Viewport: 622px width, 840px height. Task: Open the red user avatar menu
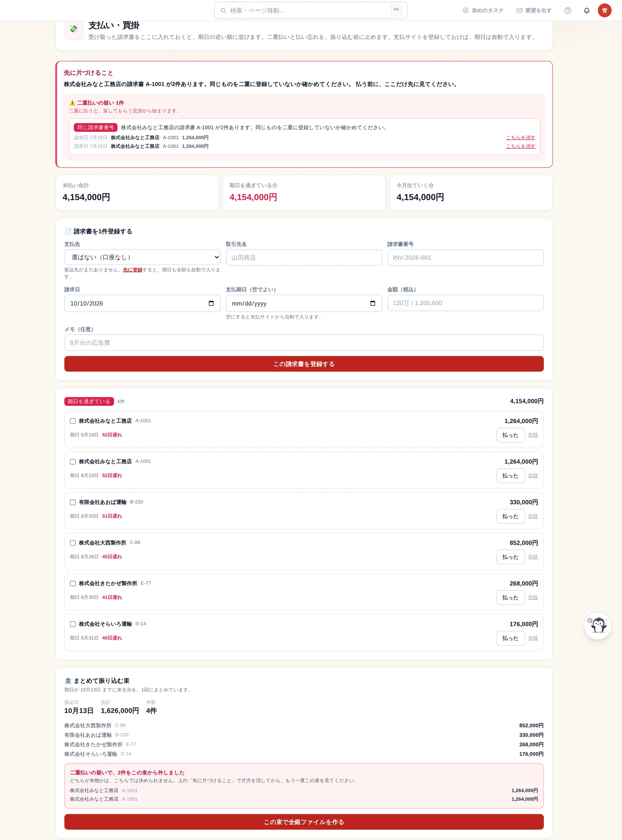(x=605, y=10)
